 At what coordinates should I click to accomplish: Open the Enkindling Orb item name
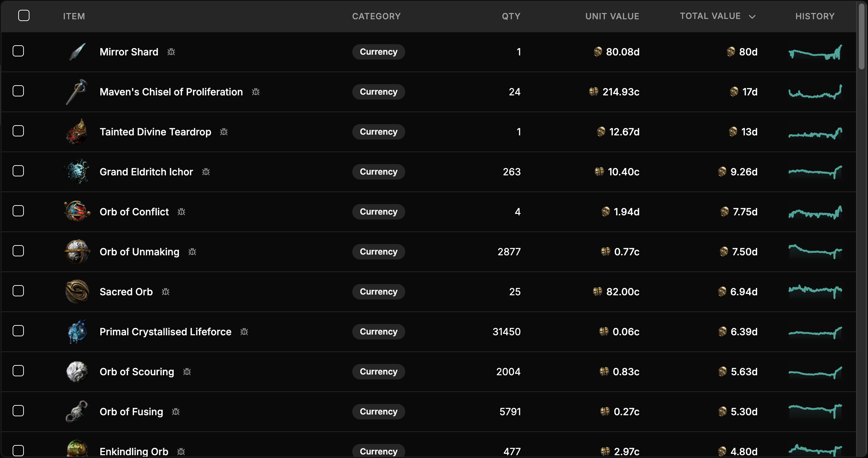tap(134, 452)
